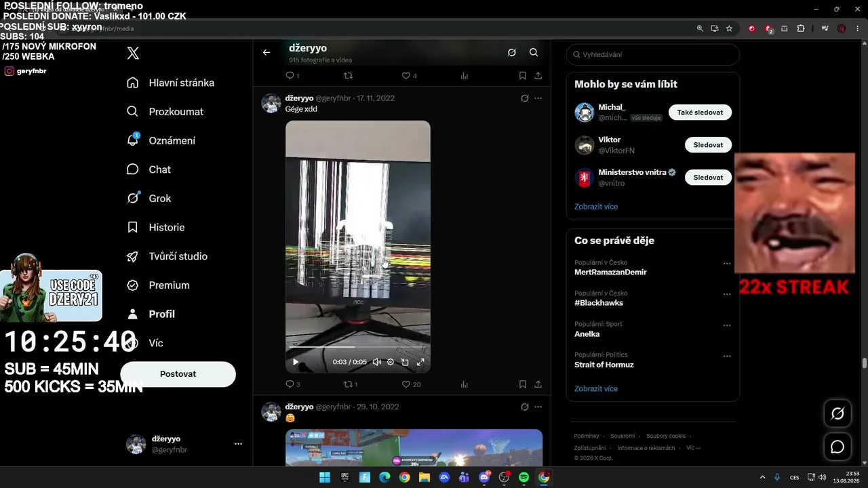Open options for Anelka trend
Viewport: 868px width, 488px height.
coord(727,325)
